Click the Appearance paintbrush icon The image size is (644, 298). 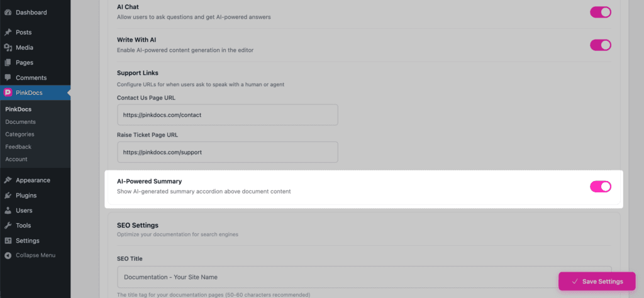8,180
